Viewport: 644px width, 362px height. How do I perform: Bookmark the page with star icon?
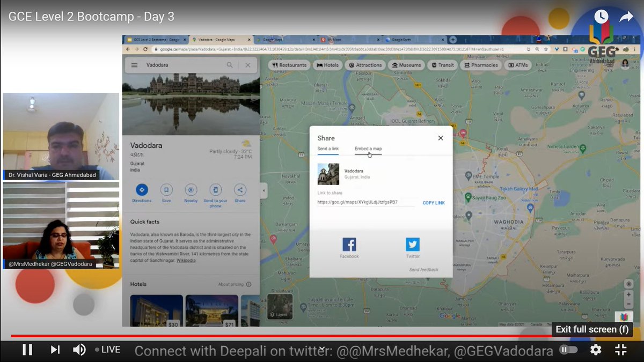[x=547, y=49]
